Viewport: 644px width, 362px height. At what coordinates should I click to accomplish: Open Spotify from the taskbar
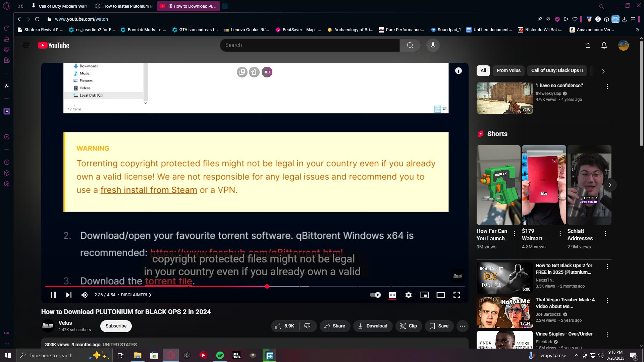pyautogui.click(x=220, y=355)
